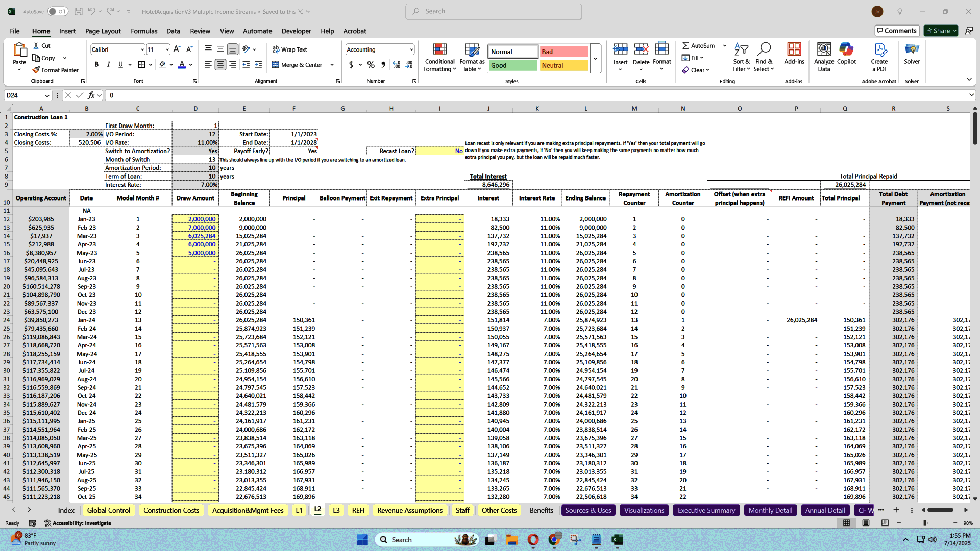This screenshot has height=551, width=980.
Task: Click the insert function fx icon
Action: pyautogui.click(x=91, y=95)
